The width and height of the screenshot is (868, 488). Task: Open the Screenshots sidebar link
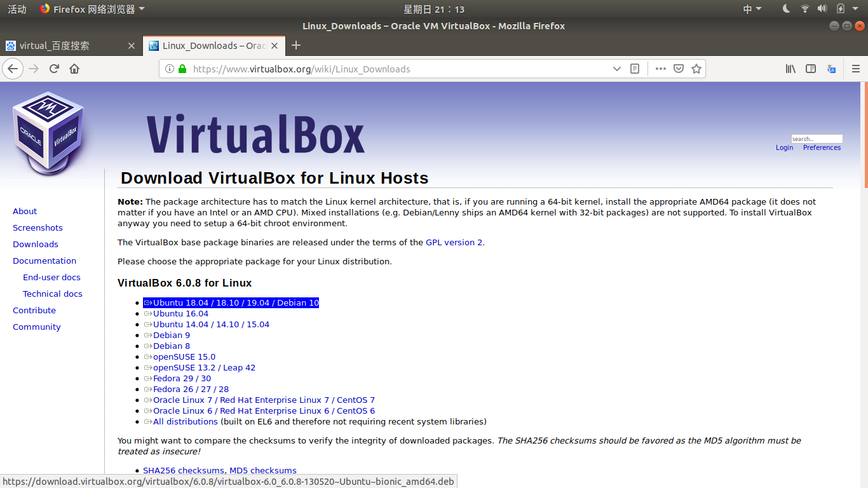pyautogui.click(x=37, y=227)
